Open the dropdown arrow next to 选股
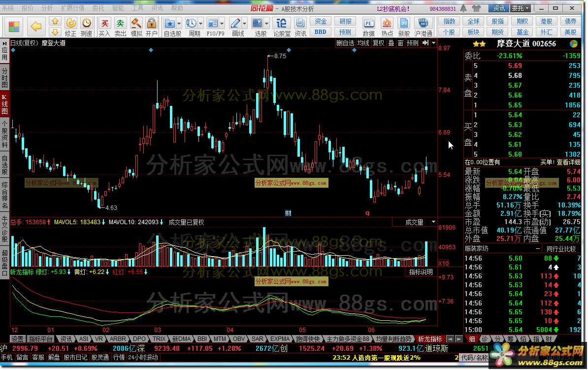 click(x=266, y=24)
